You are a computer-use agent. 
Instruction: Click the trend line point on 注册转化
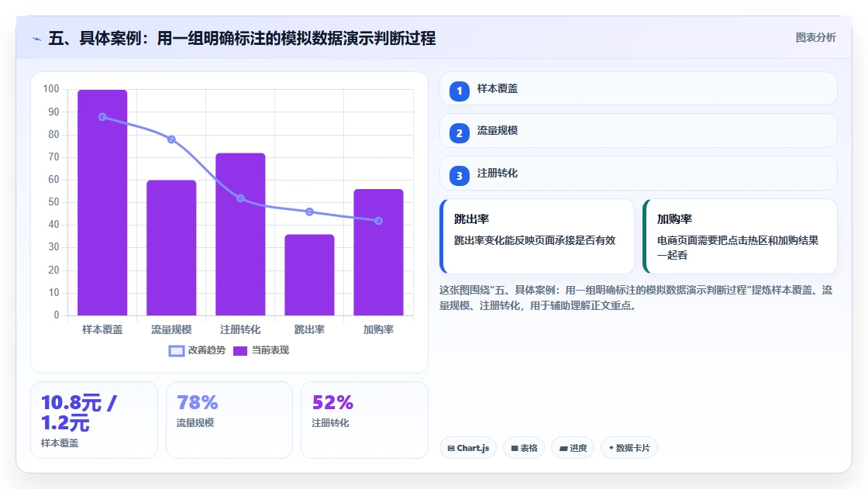pos(240,198)
